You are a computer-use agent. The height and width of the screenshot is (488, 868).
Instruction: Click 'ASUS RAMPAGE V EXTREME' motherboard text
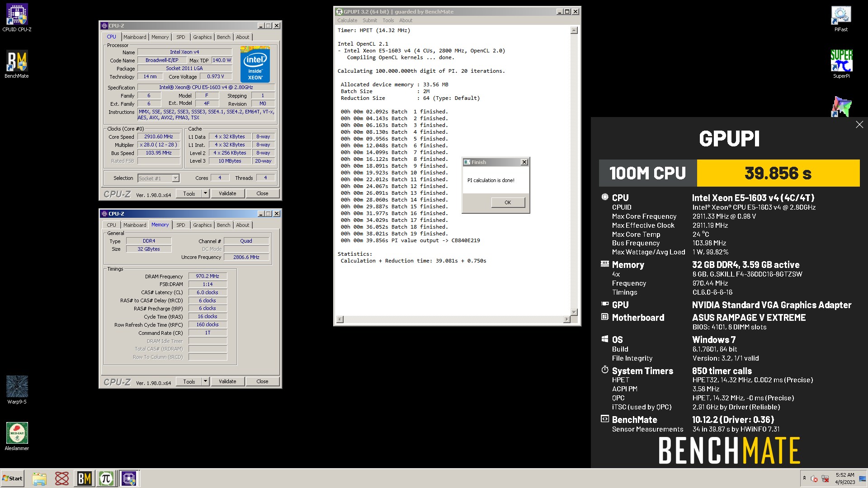(749, 318)
